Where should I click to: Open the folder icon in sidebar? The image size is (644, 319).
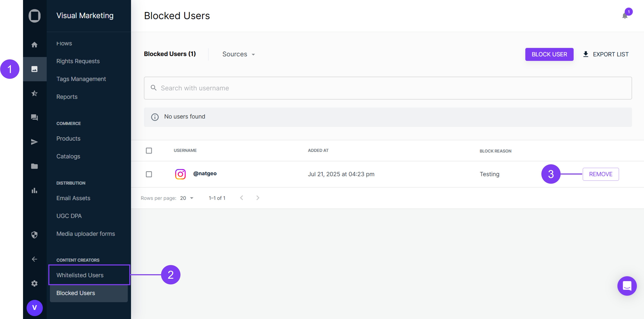(x=34, y=166)
